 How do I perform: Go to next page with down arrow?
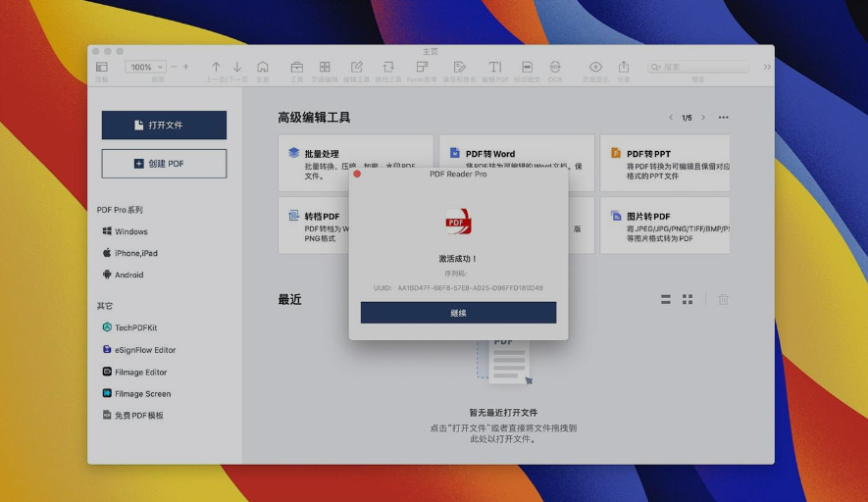(237, 67)
